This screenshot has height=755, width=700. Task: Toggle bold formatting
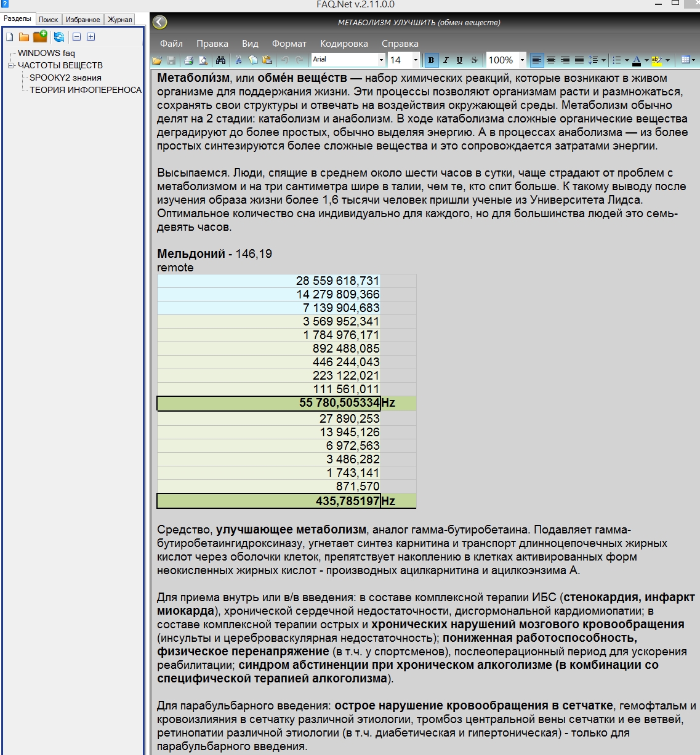click(431, 60)
